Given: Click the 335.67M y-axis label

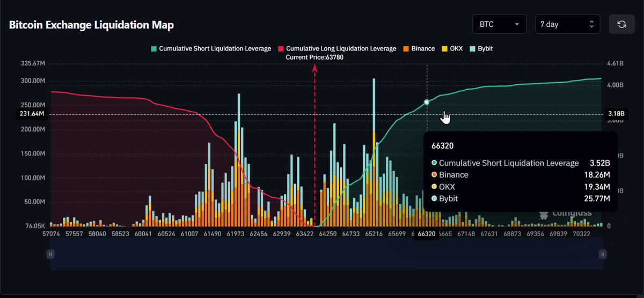Looking at the screenshot, I should (x=32, y=64).
